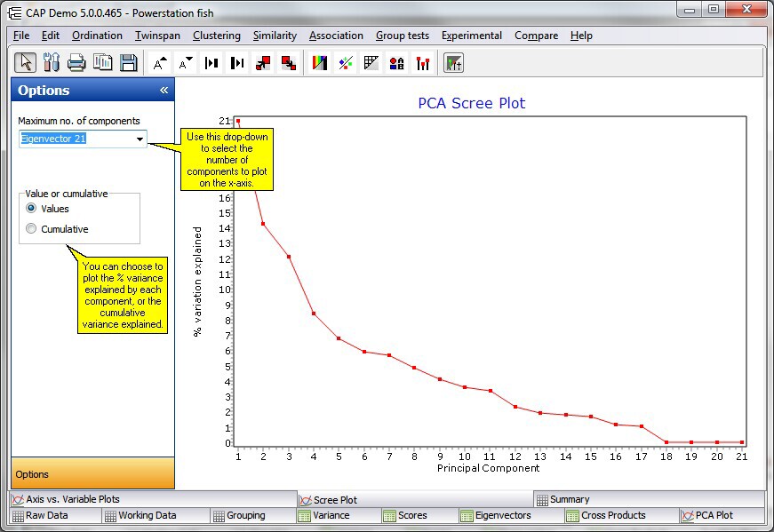Switch to the Grouping tab
774x532 pixels.
click(x=253, y=515)
